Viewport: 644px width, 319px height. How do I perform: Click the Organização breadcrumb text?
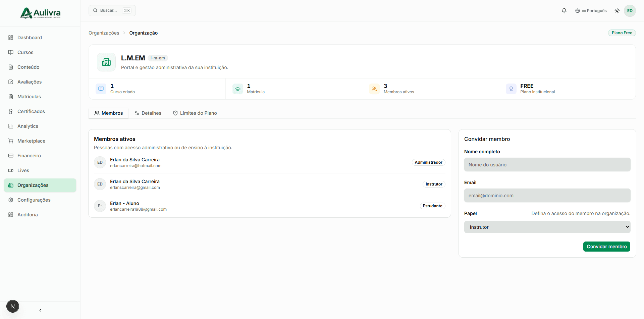point(143,33)
